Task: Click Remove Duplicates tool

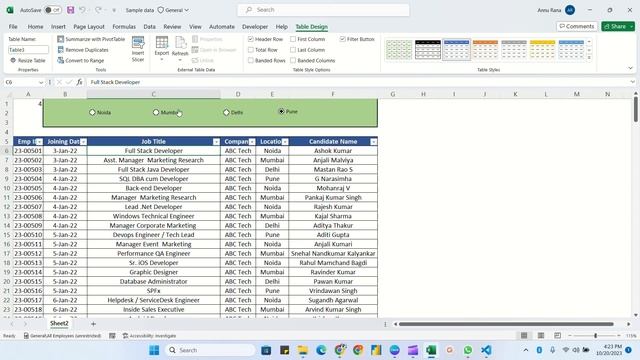Action: coord(83,50)
